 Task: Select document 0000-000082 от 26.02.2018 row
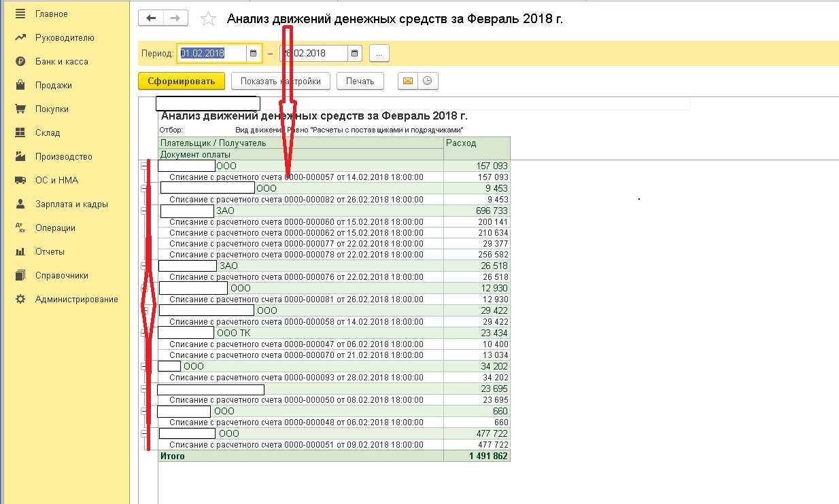point(301,199)
